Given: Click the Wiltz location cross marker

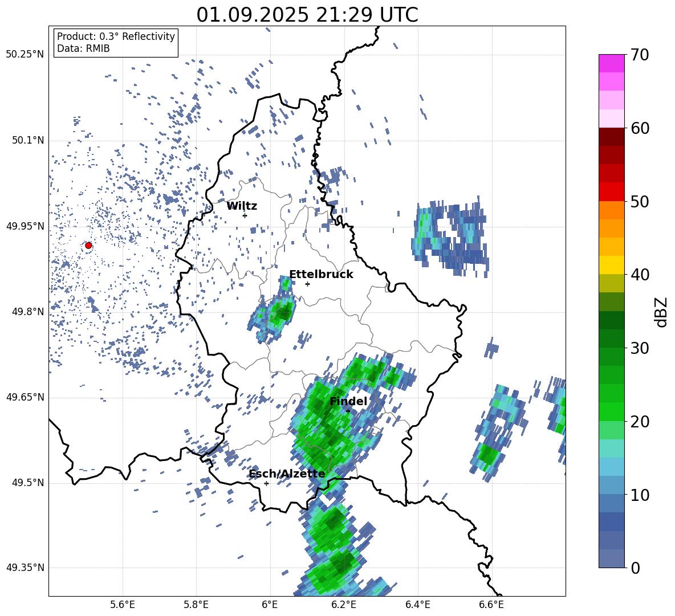Looking at the screenshot, I should click(x=245, y=215).
